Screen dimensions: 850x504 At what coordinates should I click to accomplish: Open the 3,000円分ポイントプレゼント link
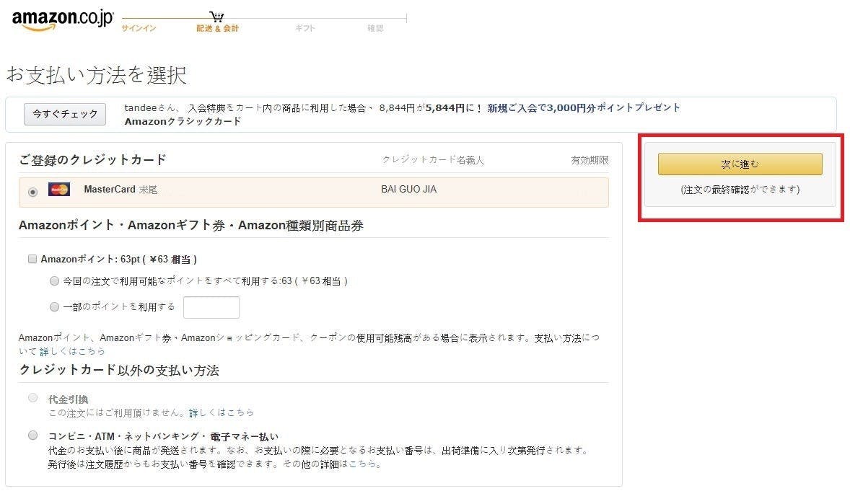pyautogui.click(x=584, y=108)
